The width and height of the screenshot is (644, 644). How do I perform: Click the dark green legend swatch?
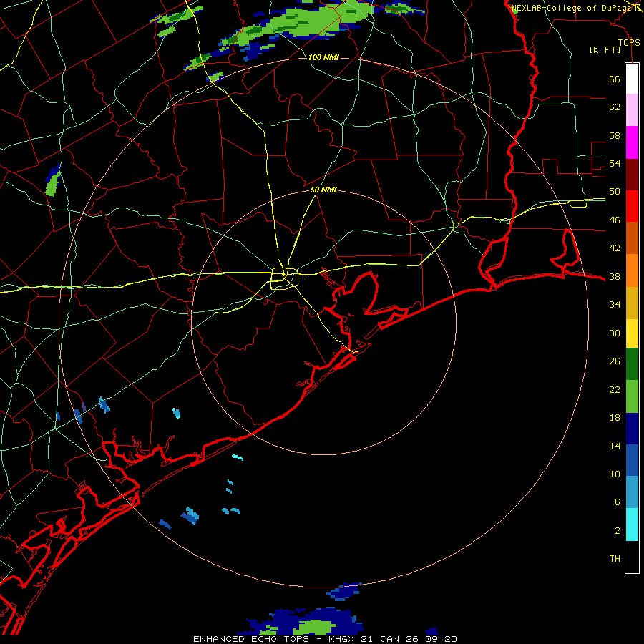[x=632, y=364]
